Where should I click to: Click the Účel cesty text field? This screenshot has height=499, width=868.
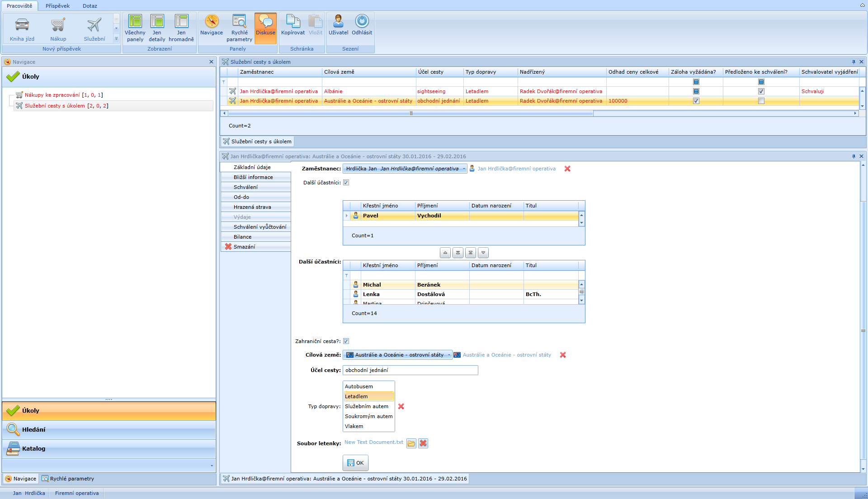point(410,370)
